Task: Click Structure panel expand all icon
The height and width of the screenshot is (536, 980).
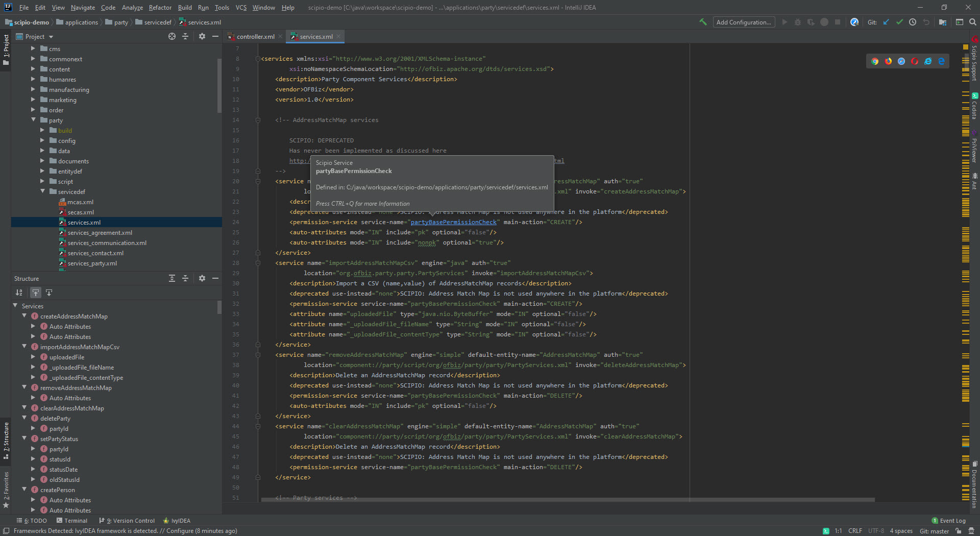Action: point(172,278)
